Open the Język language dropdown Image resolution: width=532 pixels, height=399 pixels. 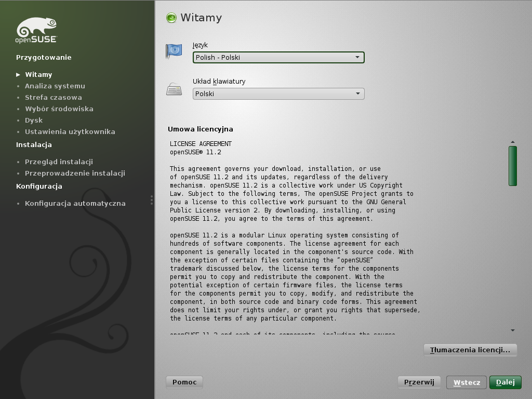pyautogui.click(x=278, y=57)
